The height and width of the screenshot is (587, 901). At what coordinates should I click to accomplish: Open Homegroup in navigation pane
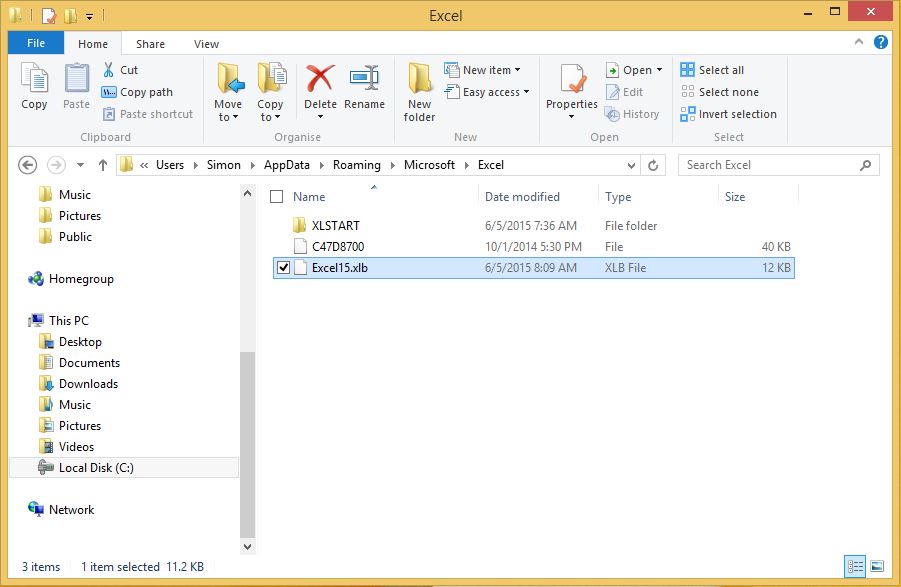pos(71,279)
